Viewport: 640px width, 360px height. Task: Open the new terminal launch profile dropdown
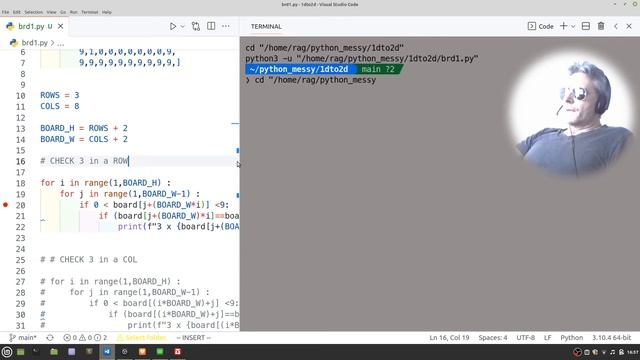pos(573,27)
